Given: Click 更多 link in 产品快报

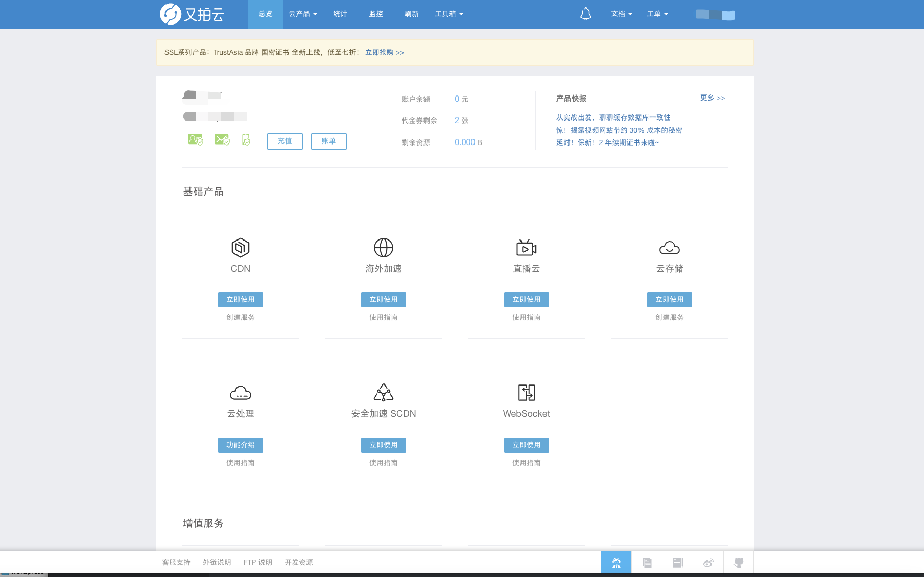Looking at the screenshot, I should (x=712, y=98).
